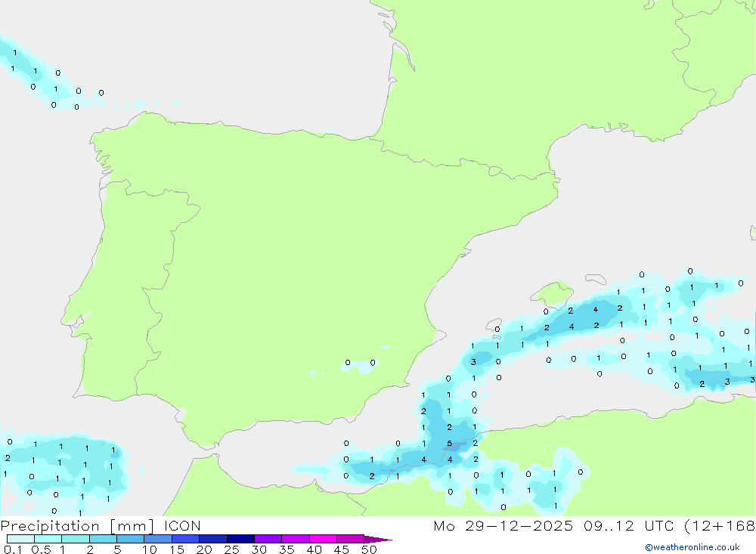This screenshot has height=554, width=756.
Task: Click the '30' legend scale label
Action: (x=259, y=549)
